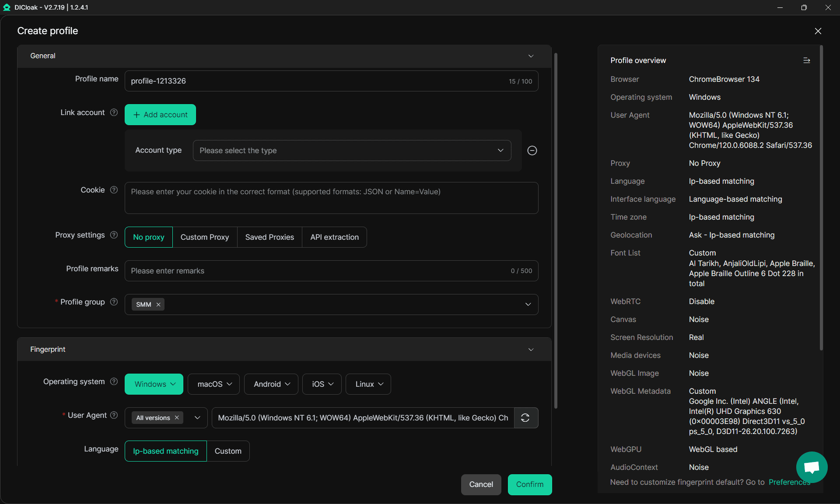The width and height of the screenshot is (840, 504).
Task: Open the support chat bubble
Action: (812, 467)
